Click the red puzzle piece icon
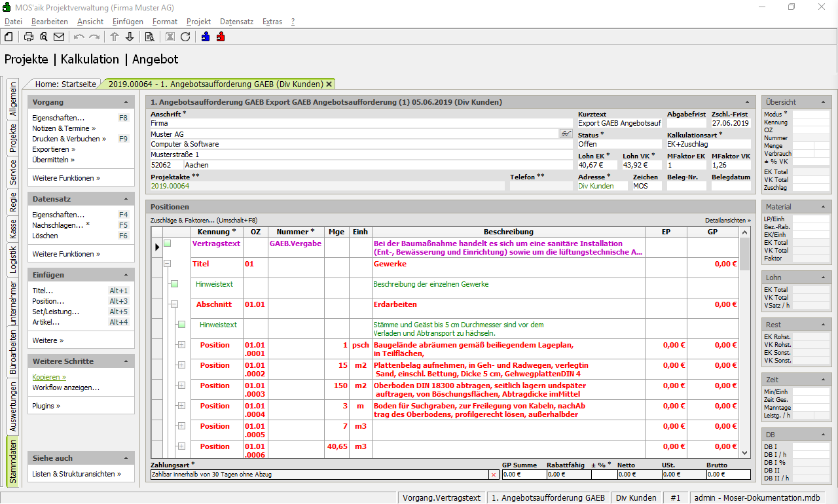The height and width of the screenshot is (504, 838). (221, 37)
